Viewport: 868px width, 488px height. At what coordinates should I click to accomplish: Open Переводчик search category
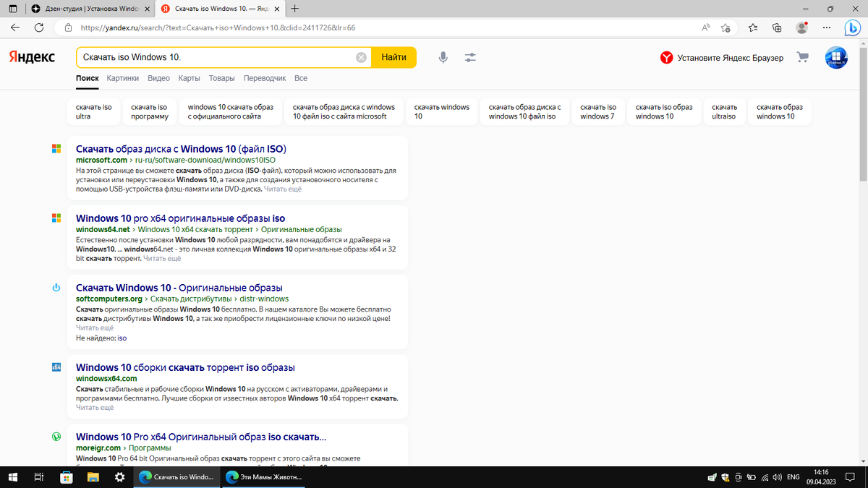click(x=265, y=78)
